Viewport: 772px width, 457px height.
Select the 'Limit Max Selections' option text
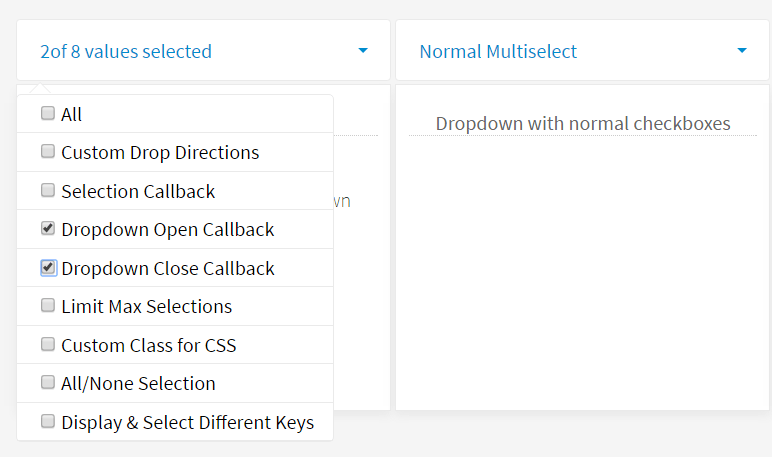coord(146,307)
